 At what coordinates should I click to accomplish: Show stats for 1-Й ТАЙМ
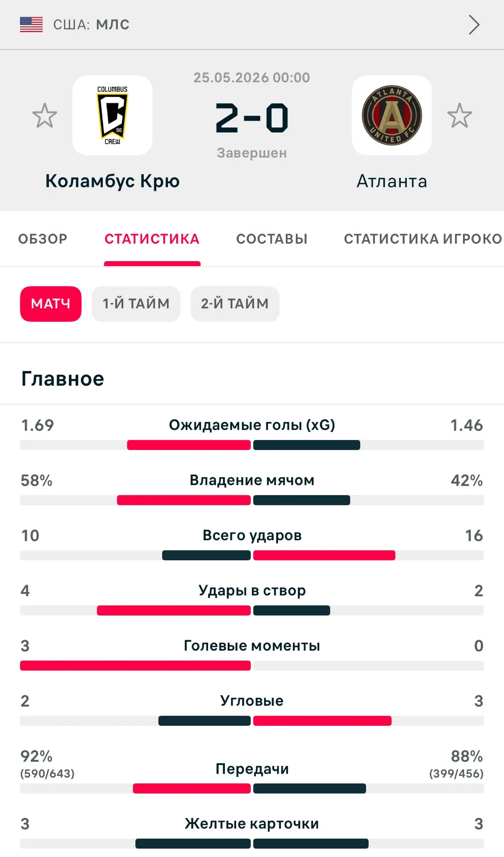136,304
